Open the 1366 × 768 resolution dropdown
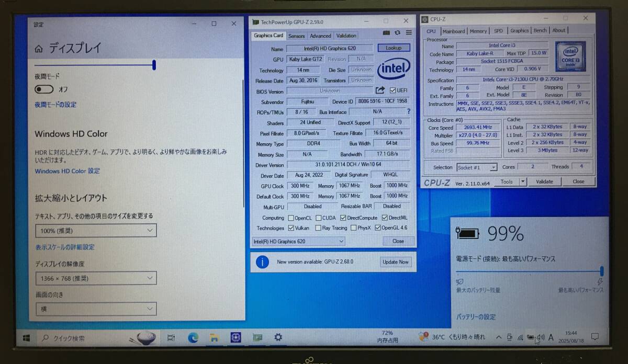 [x=96, y=278]
